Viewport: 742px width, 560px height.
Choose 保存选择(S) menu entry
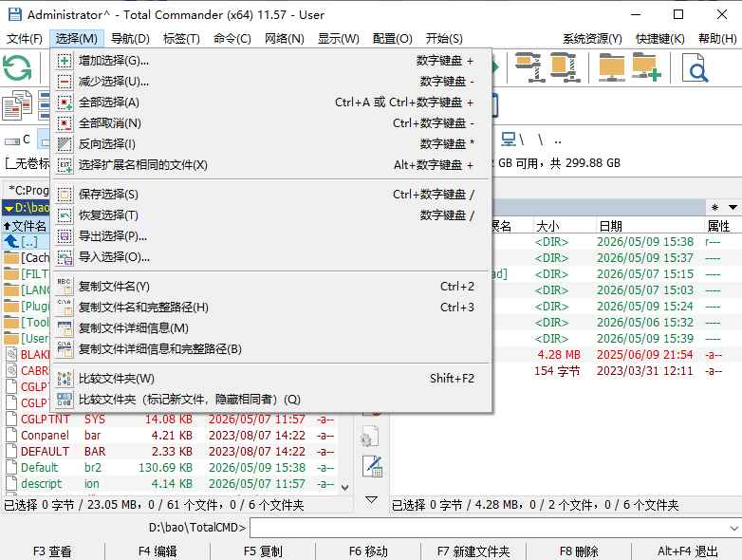271,194
